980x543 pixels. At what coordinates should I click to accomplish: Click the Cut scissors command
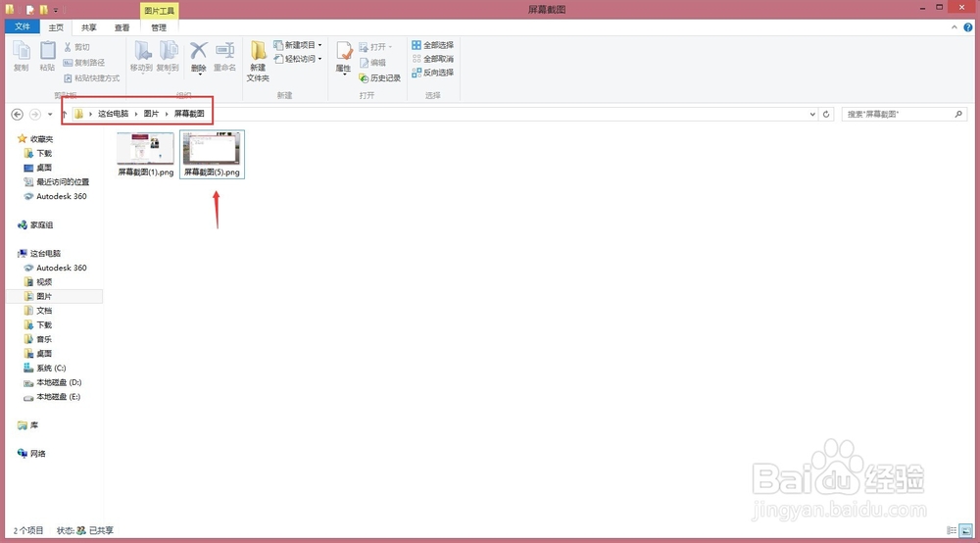(76, 47)
